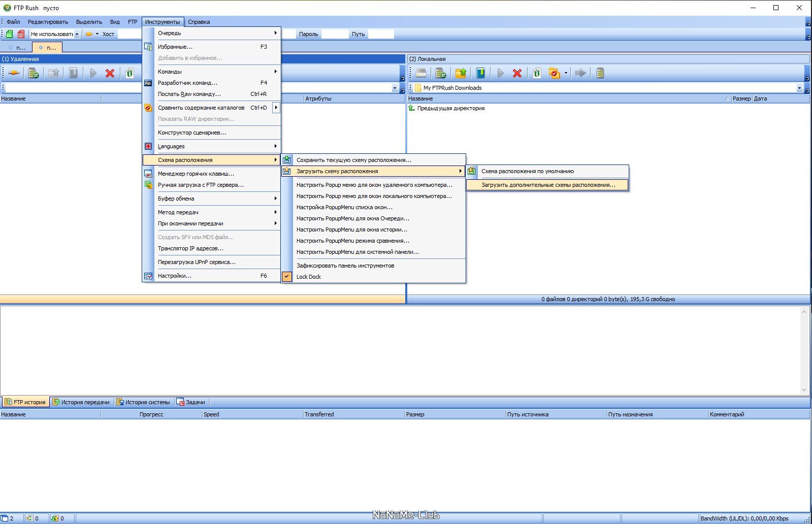Image resolution: width=812 pixels, height=524 pixels.
Task: Click the transfer queue list icon in remote pane toolbar
Action: [34, 73]
